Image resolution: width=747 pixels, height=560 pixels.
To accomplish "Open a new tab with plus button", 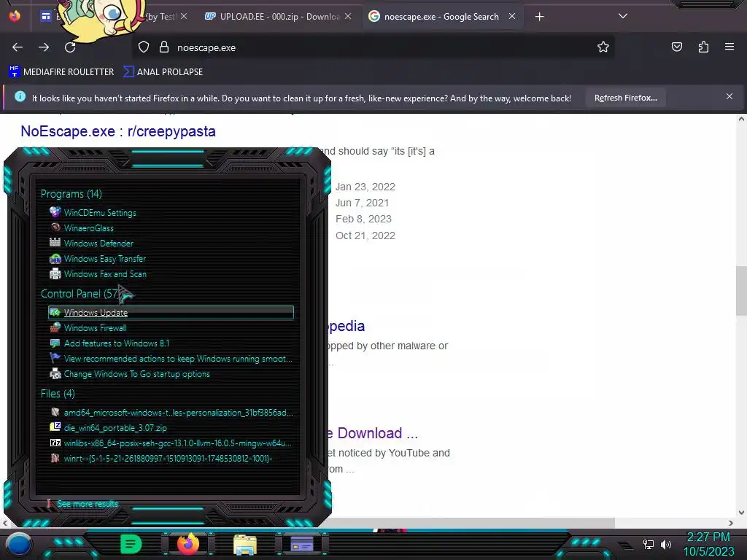I will tap(539, 17).
